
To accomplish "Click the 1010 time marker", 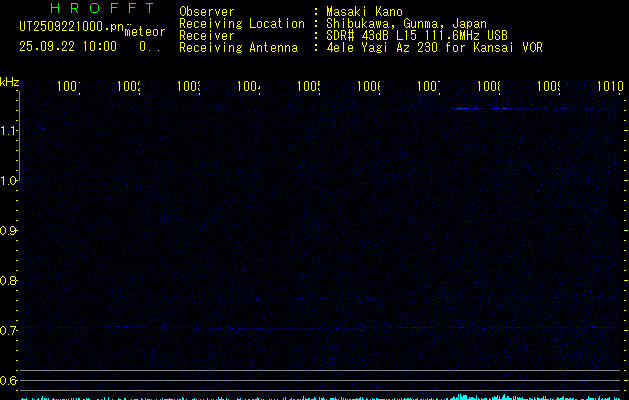I will click(609, 87).
